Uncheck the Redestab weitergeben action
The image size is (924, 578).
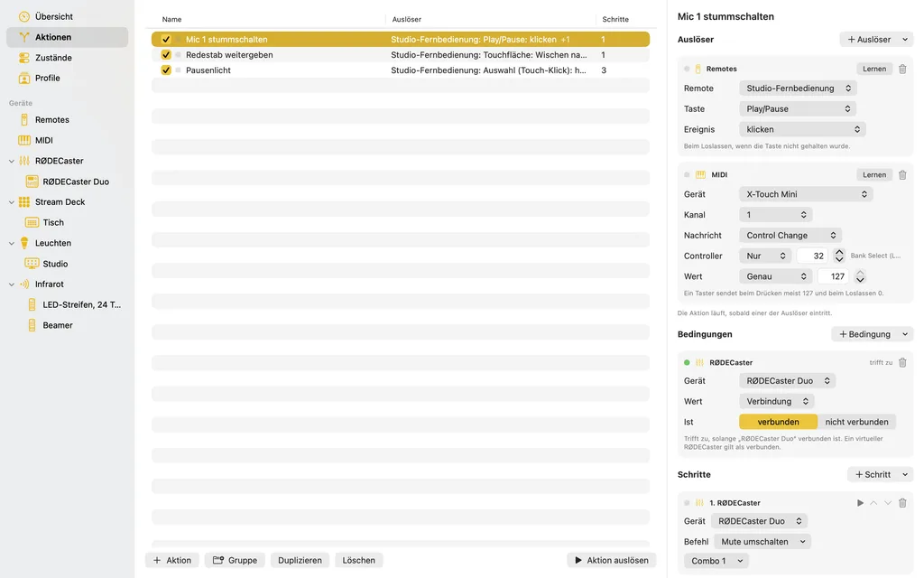pos(166,55)
